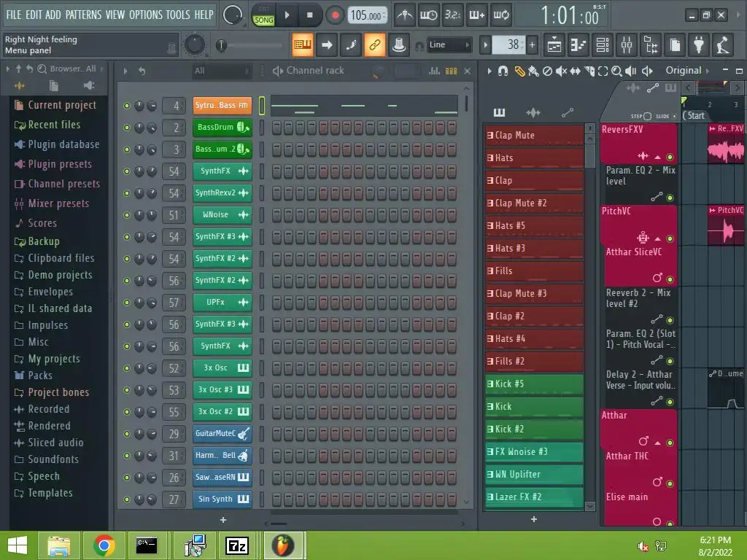The image size is (747, 560).
Task: Add a new channel with plus button
Action: [x=223, y=520]
